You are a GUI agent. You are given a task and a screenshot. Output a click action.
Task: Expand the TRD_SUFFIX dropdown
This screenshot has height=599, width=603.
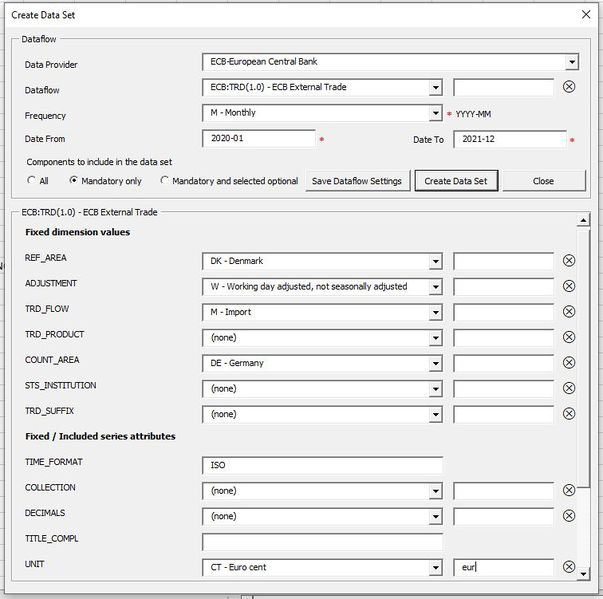pos(435,414)
